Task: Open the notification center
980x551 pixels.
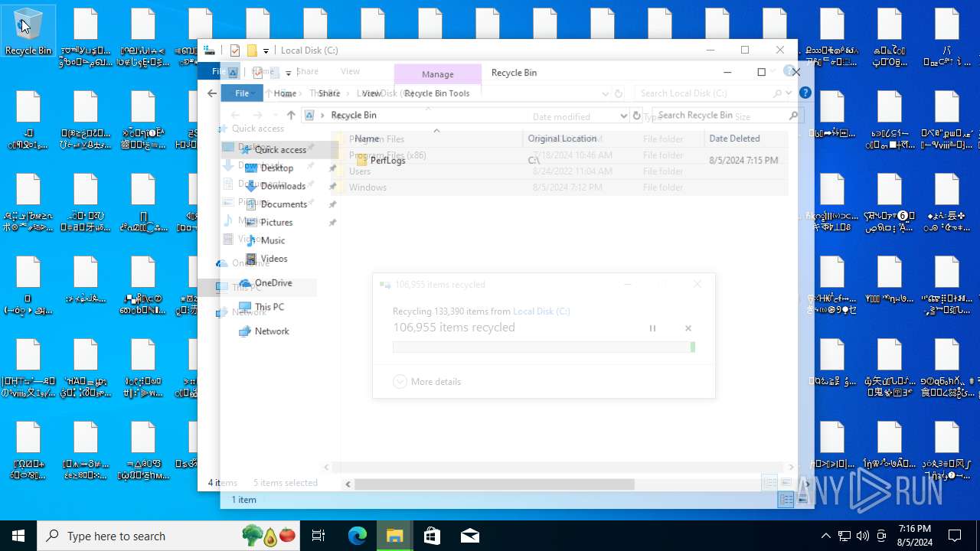Action: (x=955, y=536)
